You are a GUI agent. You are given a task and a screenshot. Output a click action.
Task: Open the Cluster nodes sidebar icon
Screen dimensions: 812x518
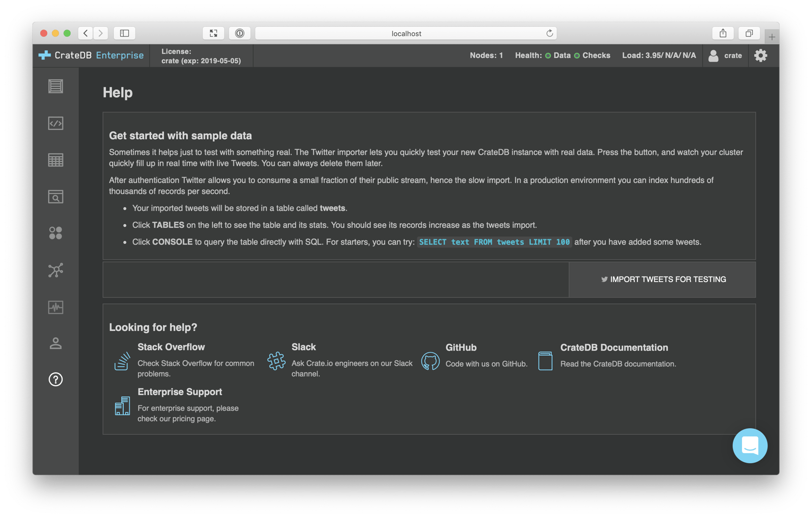coord(55,270)
